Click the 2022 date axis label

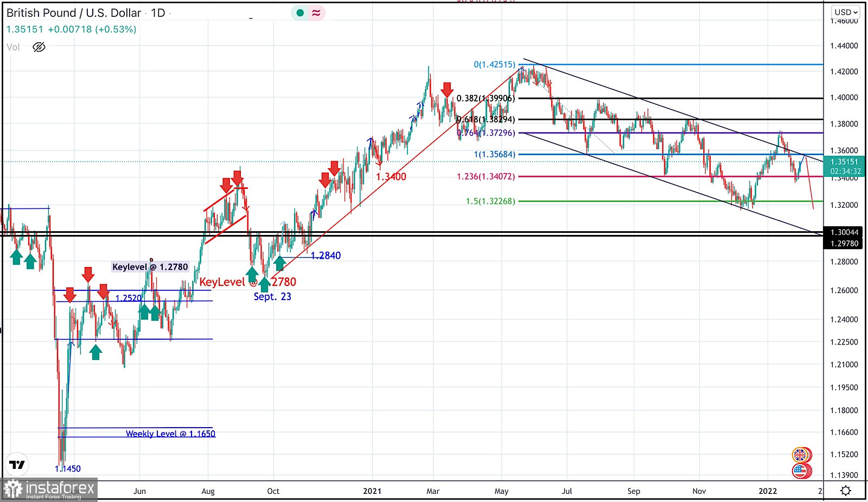pyautogui.click(x=768, y=491)
